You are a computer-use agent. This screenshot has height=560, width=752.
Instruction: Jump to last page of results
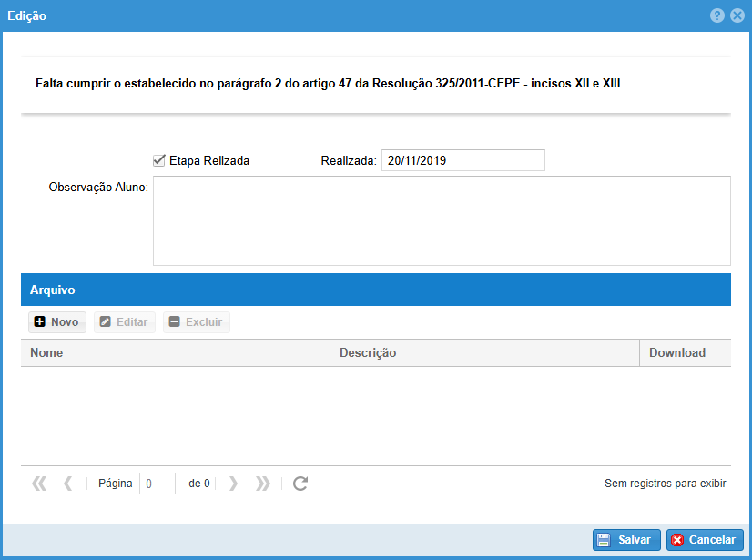tap(263, 484)
